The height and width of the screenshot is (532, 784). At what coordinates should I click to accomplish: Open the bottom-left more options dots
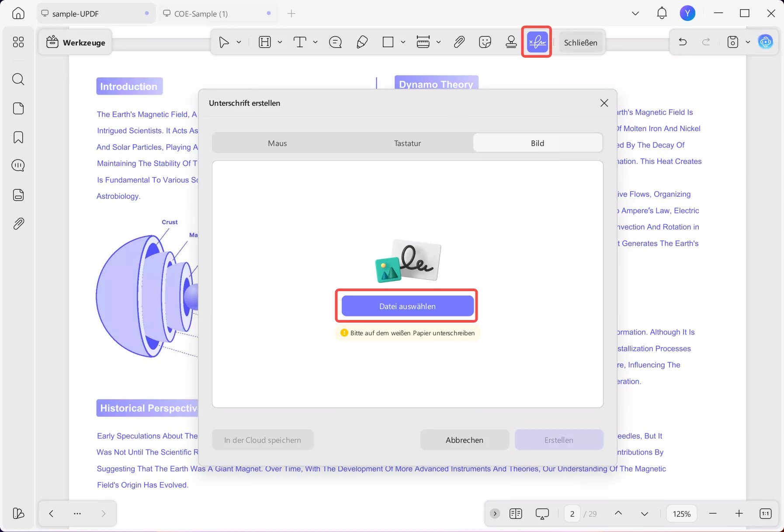pos(77,513)
